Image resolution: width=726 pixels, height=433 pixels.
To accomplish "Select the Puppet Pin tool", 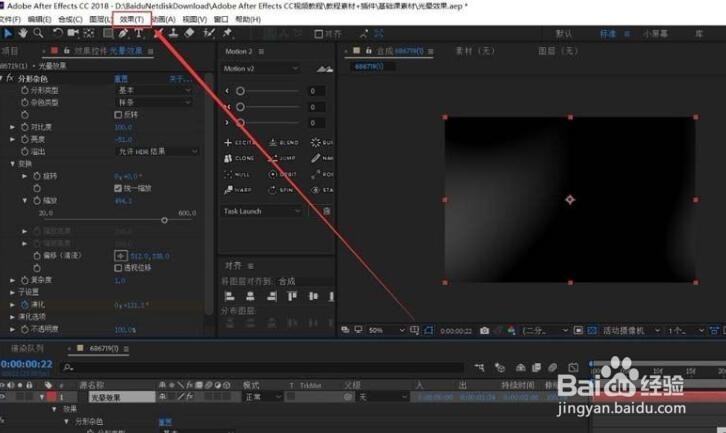I will (227, 33).
